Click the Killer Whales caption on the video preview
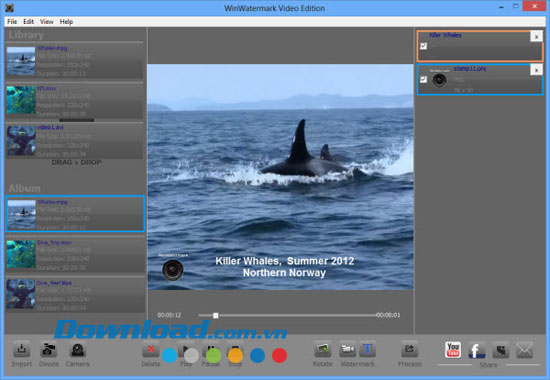 point(284,267)
